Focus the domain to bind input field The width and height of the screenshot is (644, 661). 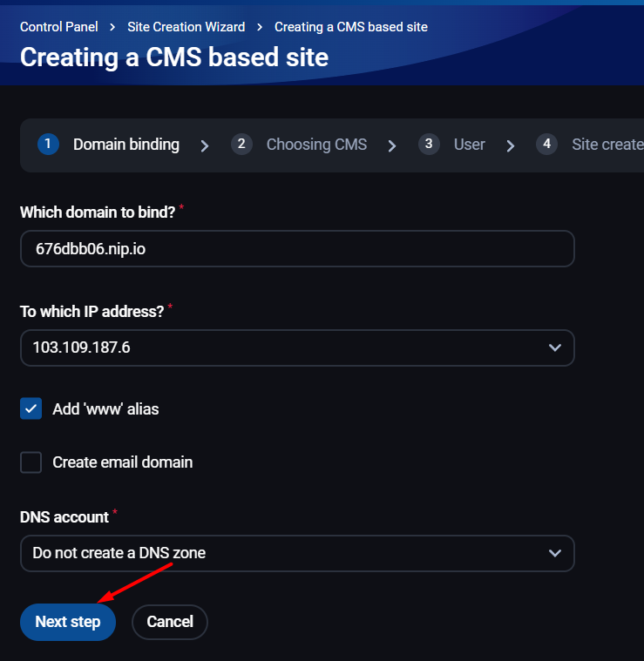point(297,248)
